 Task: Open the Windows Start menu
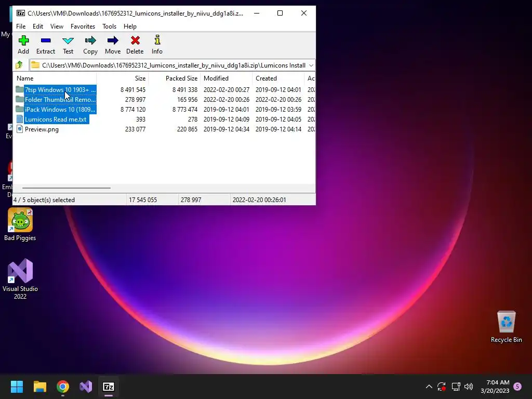17,387
